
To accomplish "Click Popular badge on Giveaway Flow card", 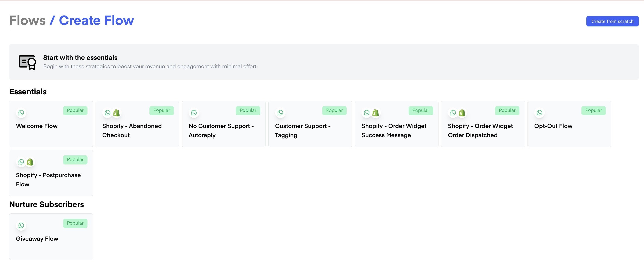I will pyautogui.click(x=75, y=223).
